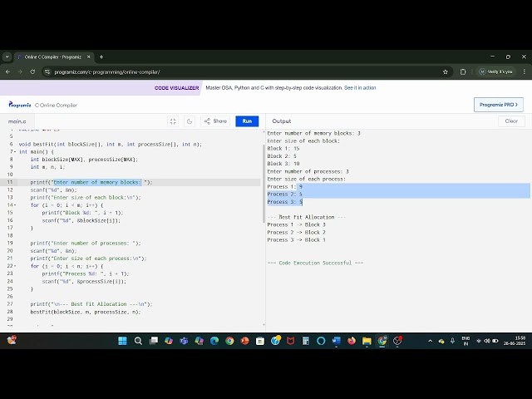This screenshot has height=399, width=532.
Task: Select the main.c file tab
Action: coord(17,121)
